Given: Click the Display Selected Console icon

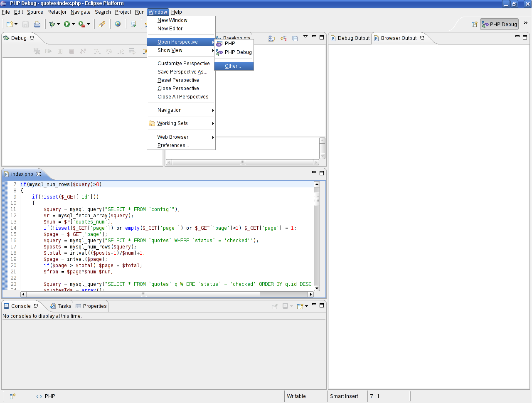Looking at the screenshot, I should click(286, 306).
